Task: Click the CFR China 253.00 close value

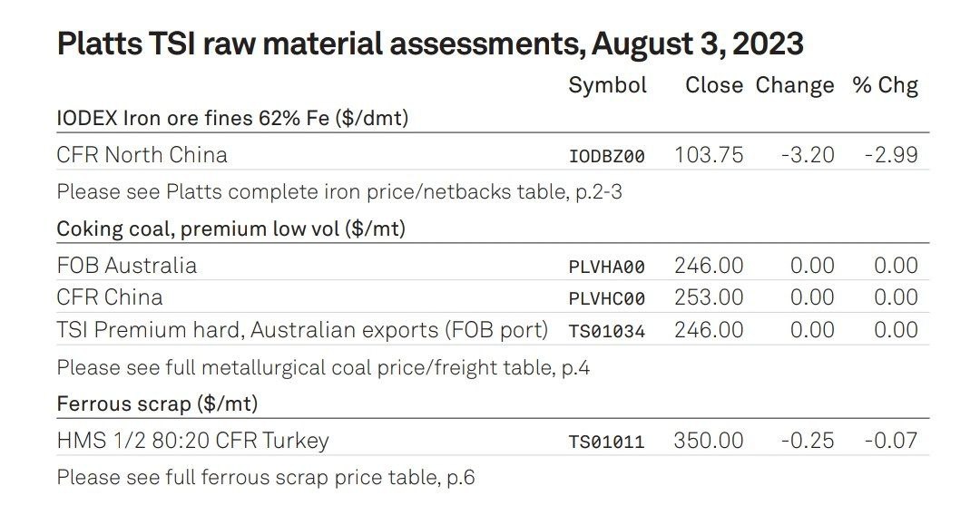Action: [x=709, y=297]
